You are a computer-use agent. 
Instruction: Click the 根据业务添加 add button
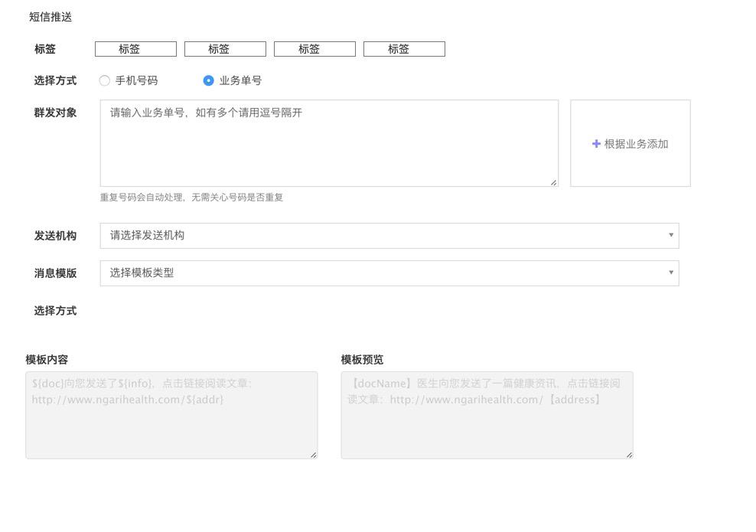pyautogui.click(x=631, y=143)
